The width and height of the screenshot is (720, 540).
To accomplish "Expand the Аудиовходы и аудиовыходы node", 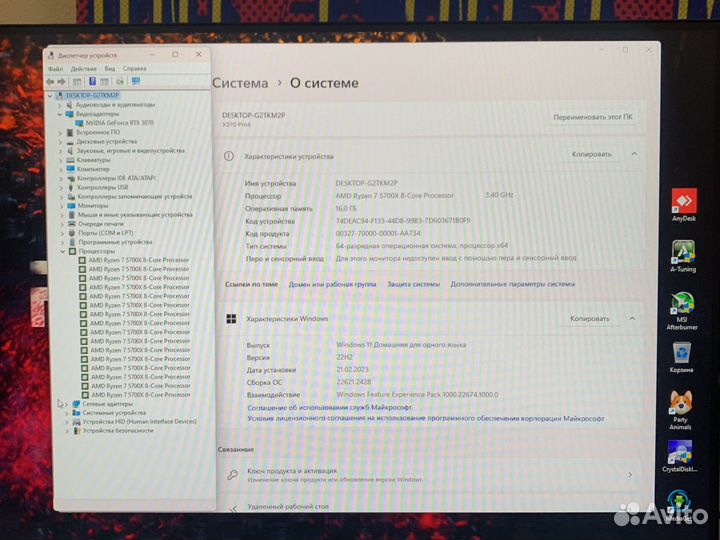I will tap(60, 105).
